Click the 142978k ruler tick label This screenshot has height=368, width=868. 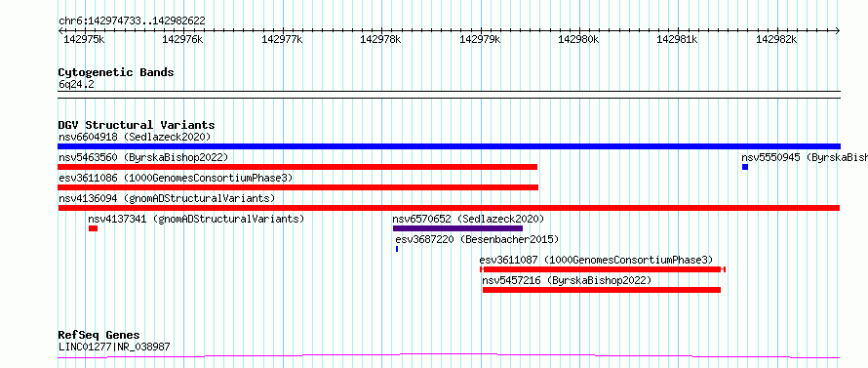pos(380,39)
